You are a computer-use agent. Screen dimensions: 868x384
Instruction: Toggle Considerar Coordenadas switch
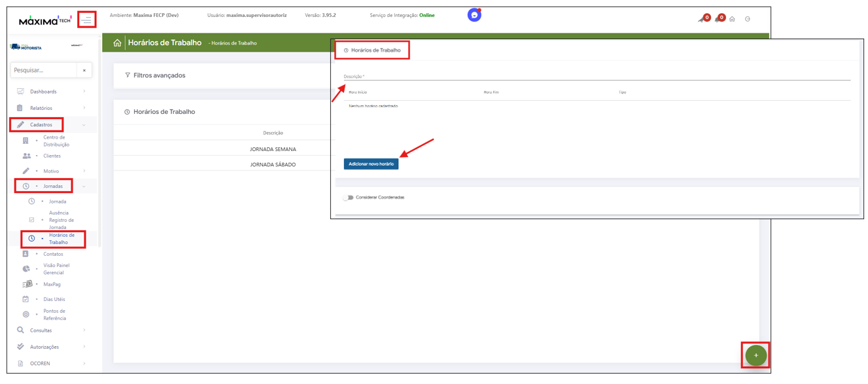pyautogui.click(x=348, y=197)
